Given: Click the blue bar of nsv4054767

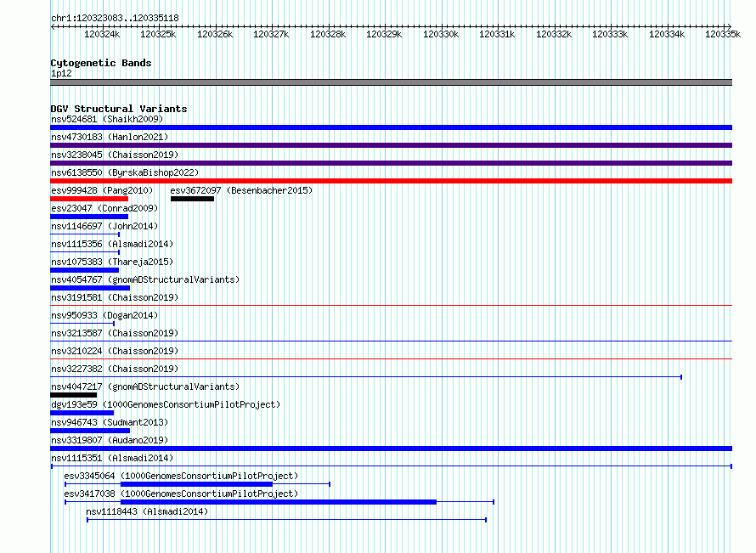Looking at the screenshot, I should click(90, 288).
